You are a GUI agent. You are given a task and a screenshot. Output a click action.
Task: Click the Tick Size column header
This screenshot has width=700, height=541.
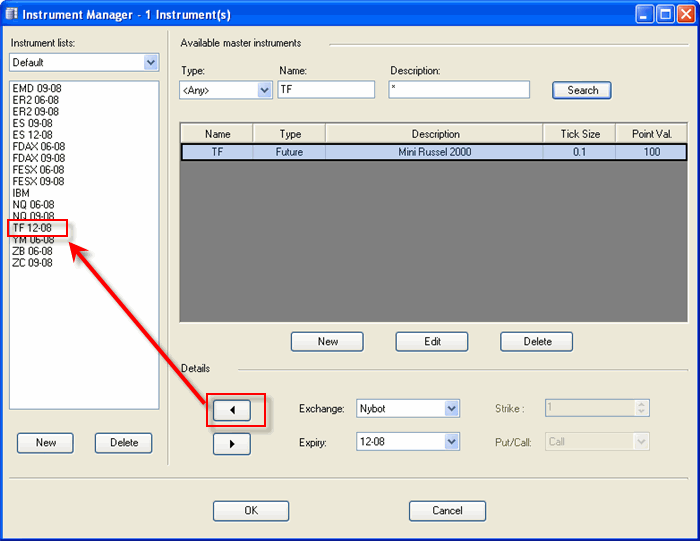coord(579,134)
